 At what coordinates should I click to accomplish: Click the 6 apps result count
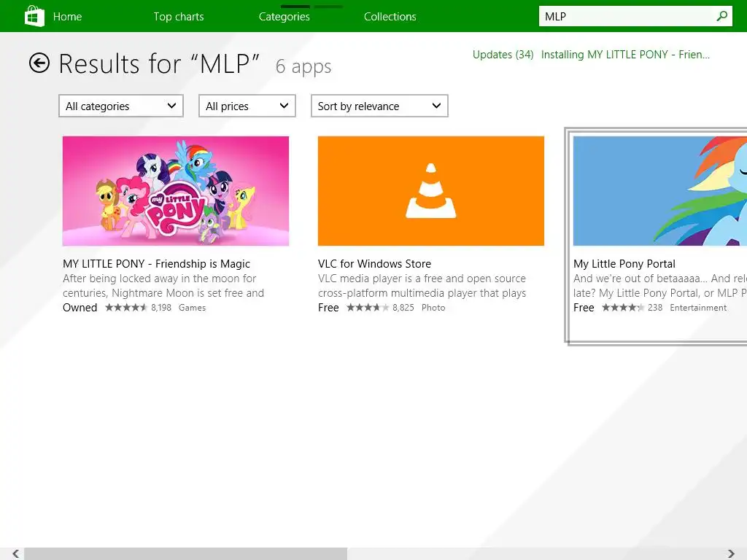click(303, 66)
